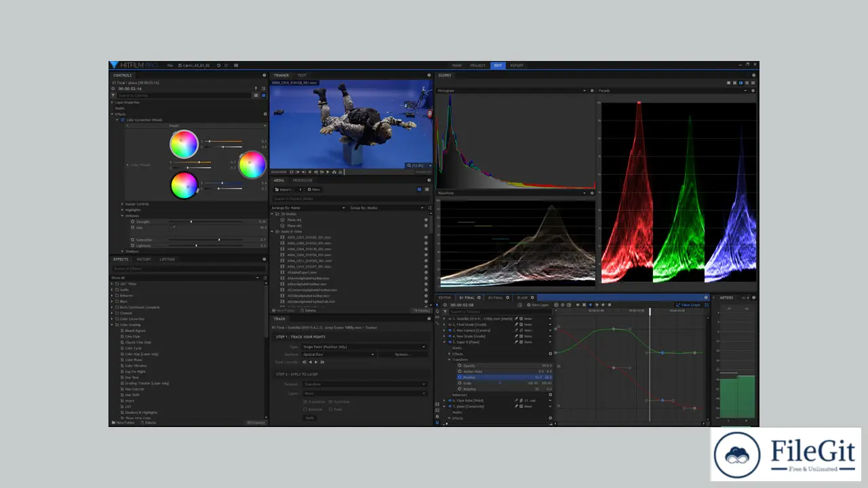
Task: Click track backward play icon in Track controls
Action: click(310, 362)
